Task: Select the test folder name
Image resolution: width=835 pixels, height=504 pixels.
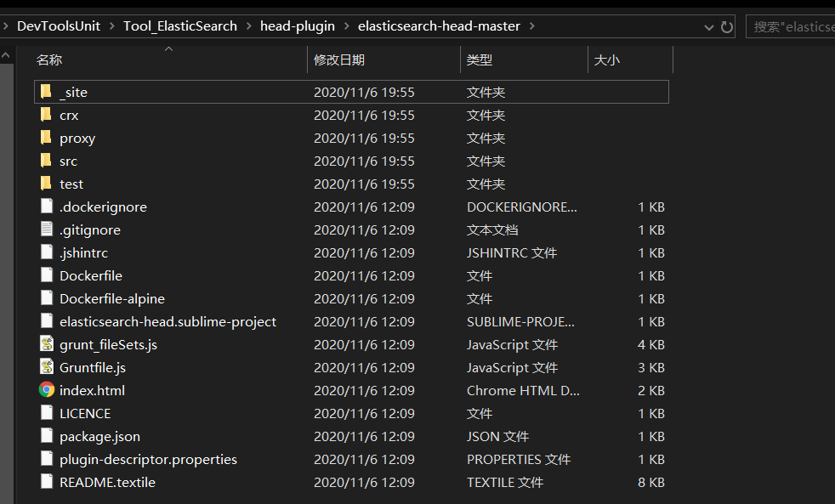Action: [x=71, y=184]
